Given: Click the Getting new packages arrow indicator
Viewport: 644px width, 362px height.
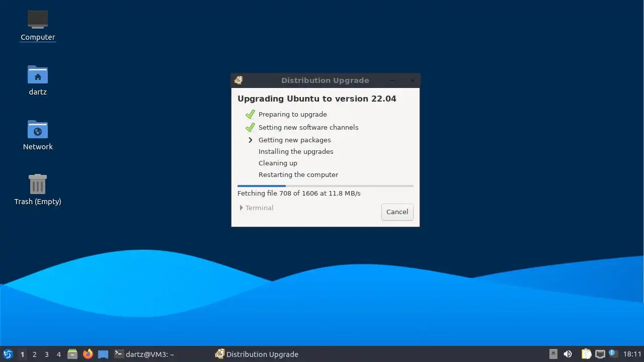Looking at the screenshot, I should click(251, 140).
